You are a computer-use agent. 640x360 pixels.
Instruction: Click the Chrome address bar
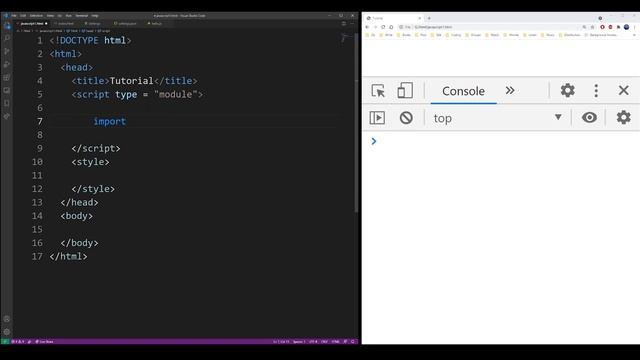[496, 27]
